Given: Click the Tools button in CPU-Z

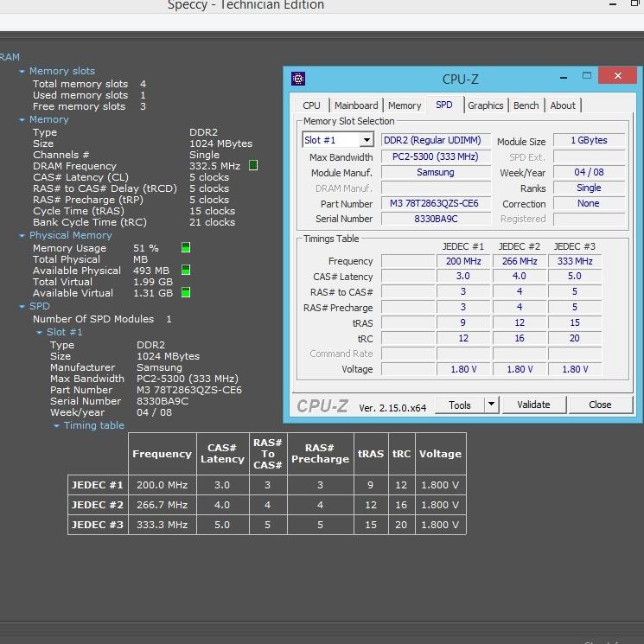Looking at the screenshot, I should tap(460, 405).
